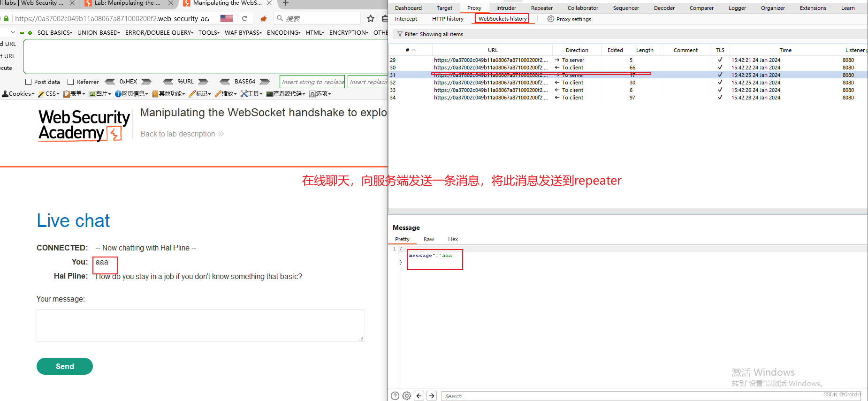Open the Dashboard tab in Burp

[x=408, y=8]
